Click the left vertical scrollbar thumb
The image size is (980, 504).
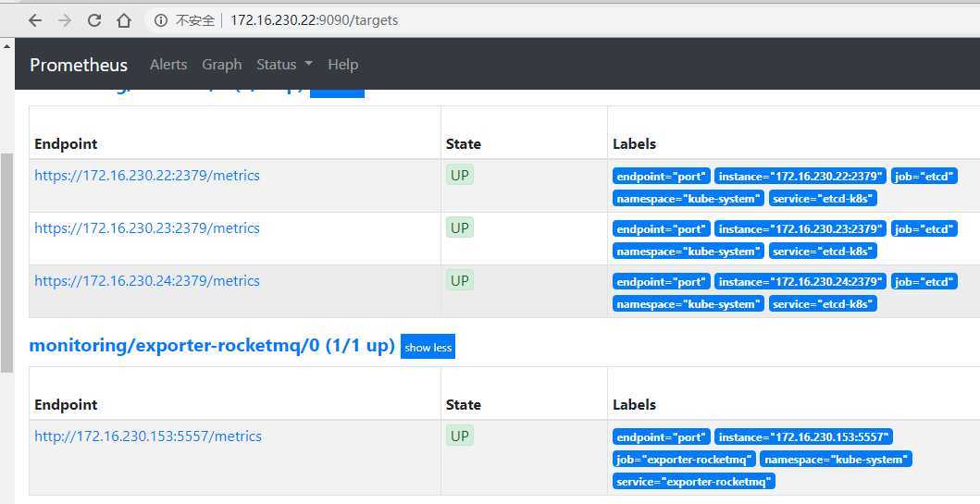click(x=6, y=263)
